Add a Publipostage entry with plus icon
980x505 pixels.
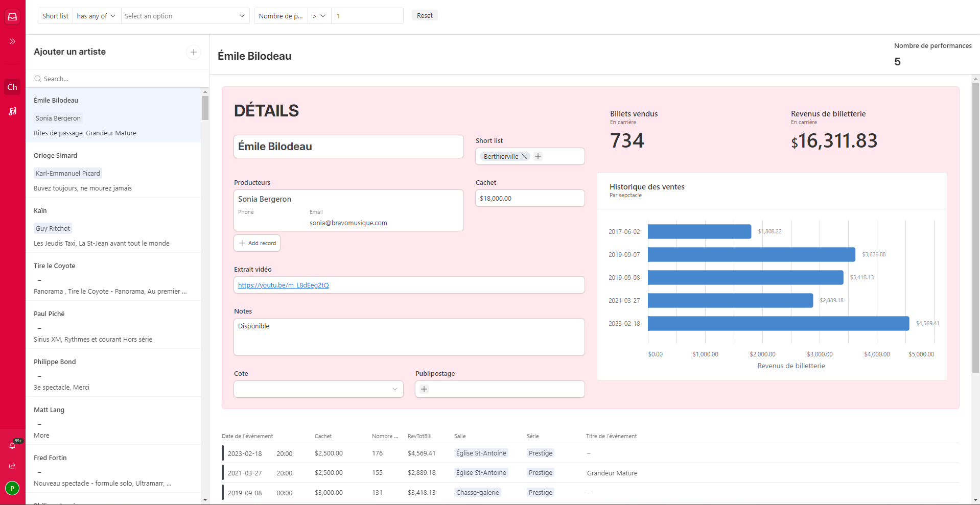coord(424,389)
